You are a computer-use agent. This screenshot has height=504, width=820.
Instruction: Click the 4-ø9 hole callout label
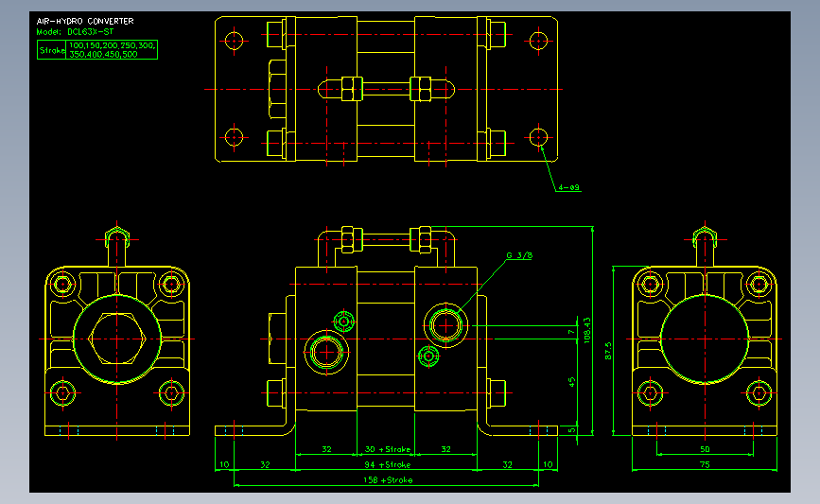tap(568, 187)
